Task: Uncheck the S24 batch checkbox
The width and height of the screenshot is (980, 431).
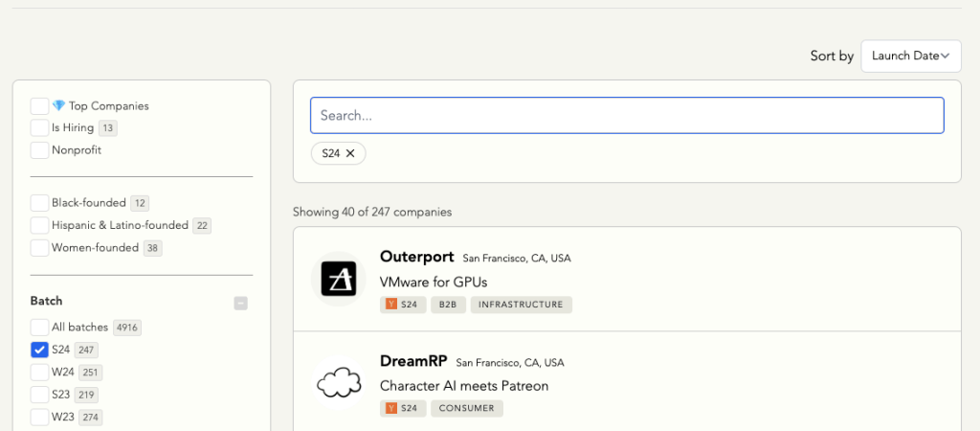Action: pyautogui.click(x=39, y=350)
